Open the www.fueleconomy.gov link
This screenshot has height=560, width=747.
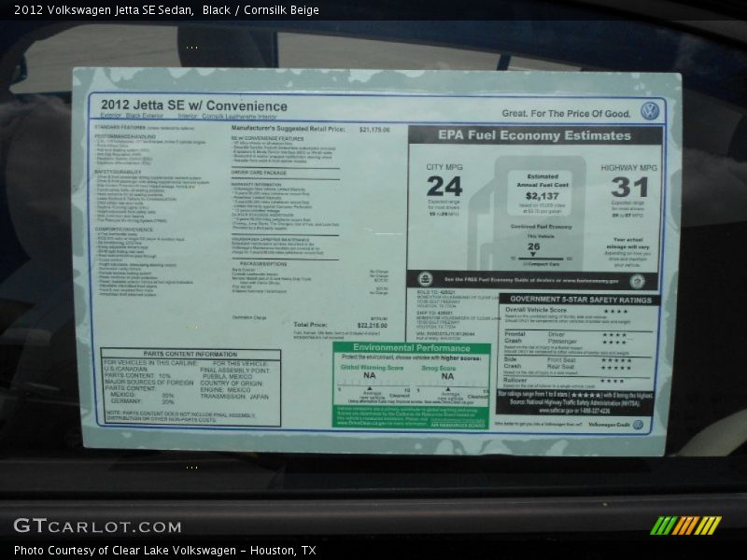pyautogui.click(x=589, y=280)
